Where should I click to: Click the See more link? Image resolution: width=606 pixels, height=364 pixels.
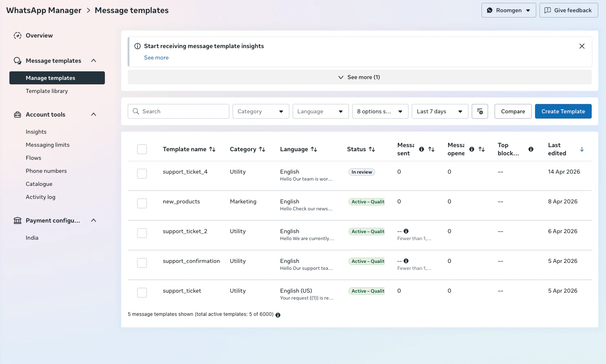(x=156, y=57)
